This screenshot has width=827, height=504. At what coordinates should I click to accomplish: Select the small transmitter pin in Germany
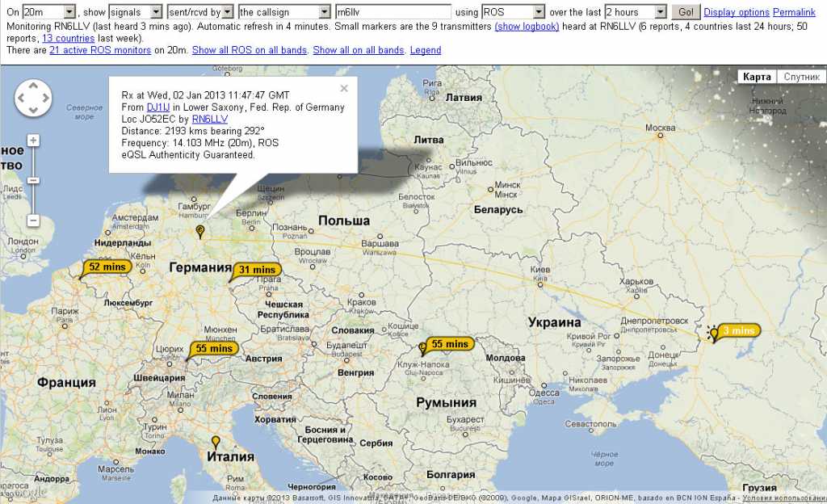(200, 232)
